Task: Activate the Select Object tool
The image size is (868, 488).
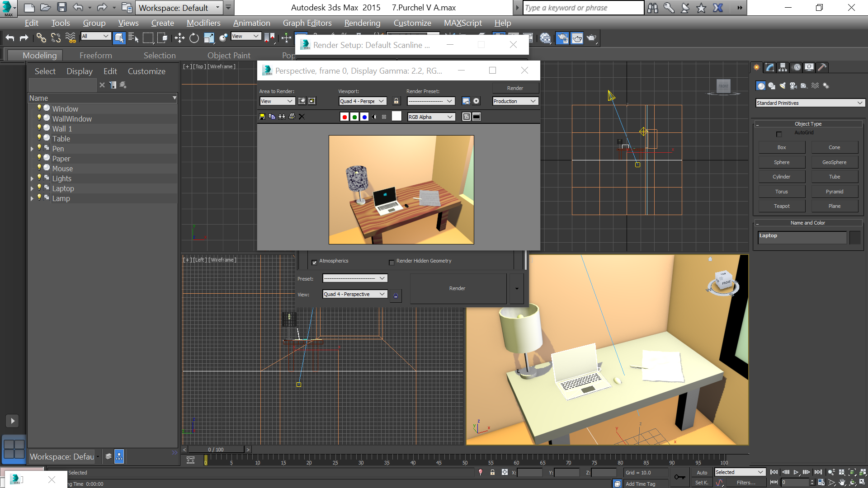Action: click(x=119, y=38)
